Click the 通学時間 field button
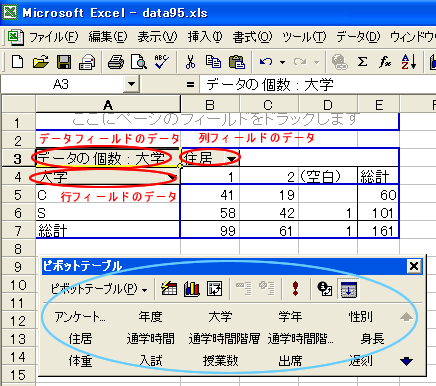The image size is (436, 386). (x=151, y=339)
